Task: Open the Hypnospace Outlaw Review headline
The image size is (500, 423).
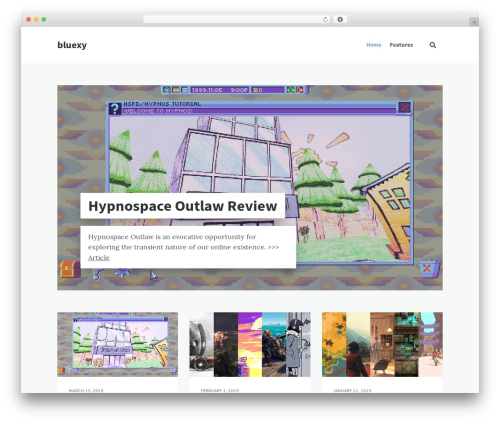Action: pyautogui.click(x=182, y=206)
